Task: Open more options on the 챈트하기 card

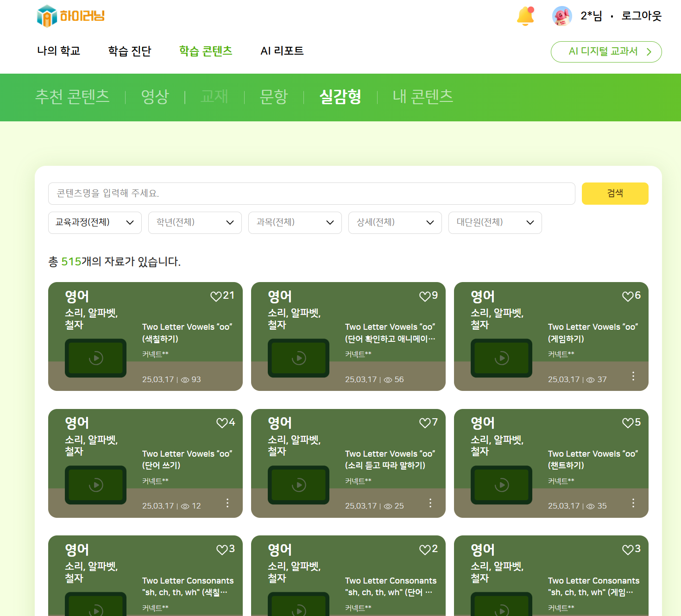Action: [x=633, y=503]
